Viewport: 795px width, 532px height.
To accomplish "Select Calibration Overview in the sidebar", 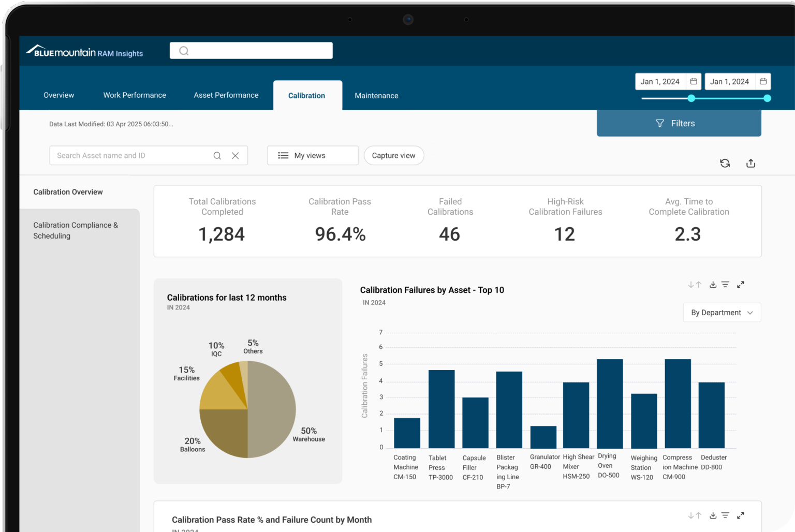I will pyautogui.click(x=68, y=191).
